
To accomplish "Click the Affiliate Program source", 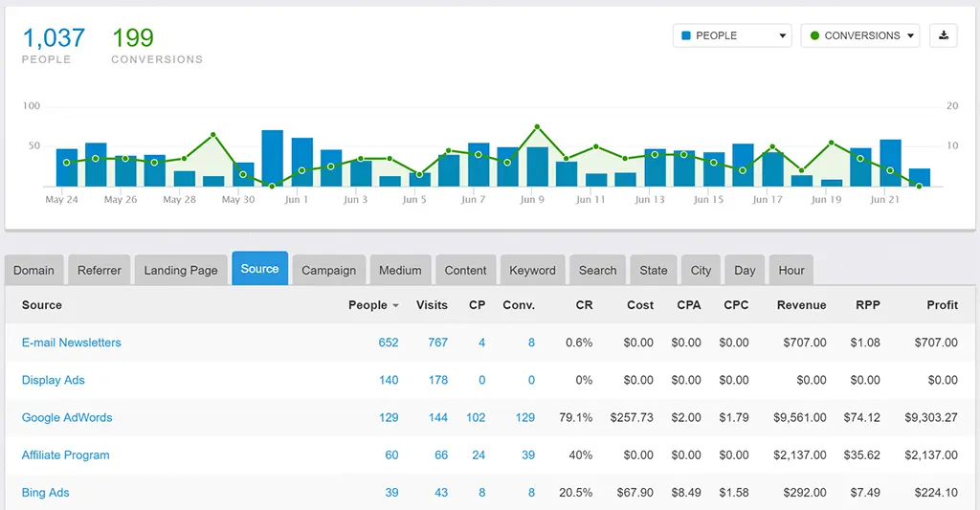I will click(66, 455).
